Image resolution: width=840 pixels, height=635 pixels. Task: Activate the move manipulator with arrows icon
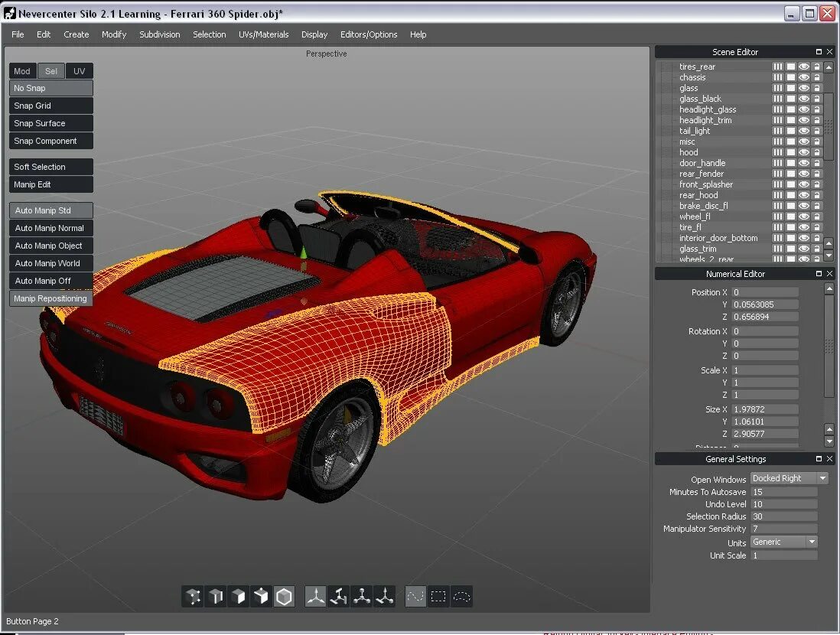click(x=315, y=597)
